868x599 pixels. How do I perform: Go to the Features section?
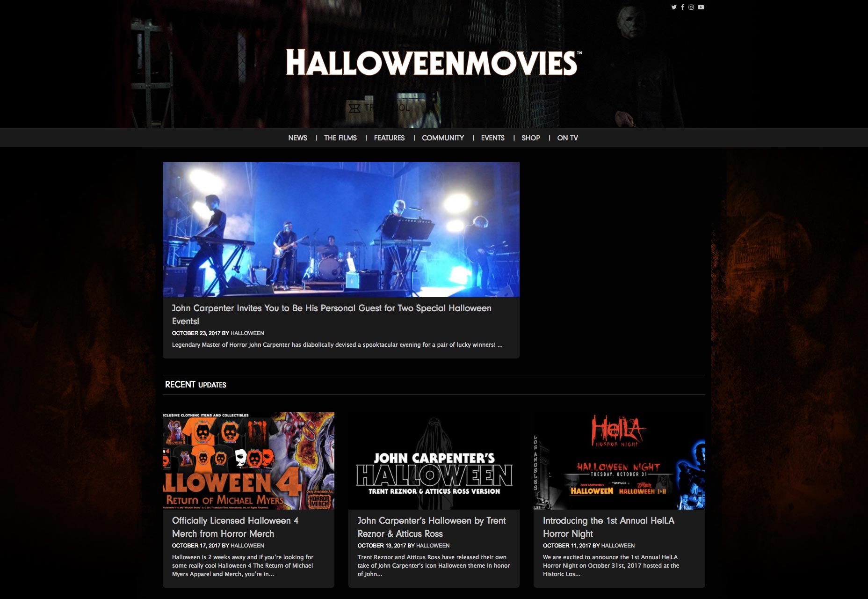click(389, 138)
